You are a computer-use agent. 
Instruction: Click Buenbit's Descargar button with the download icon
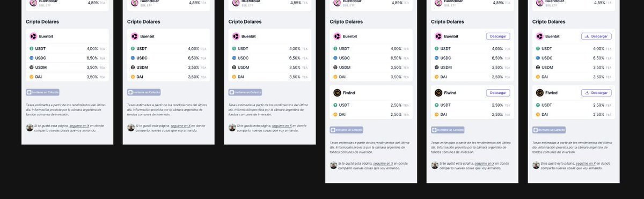coord(596,36)
